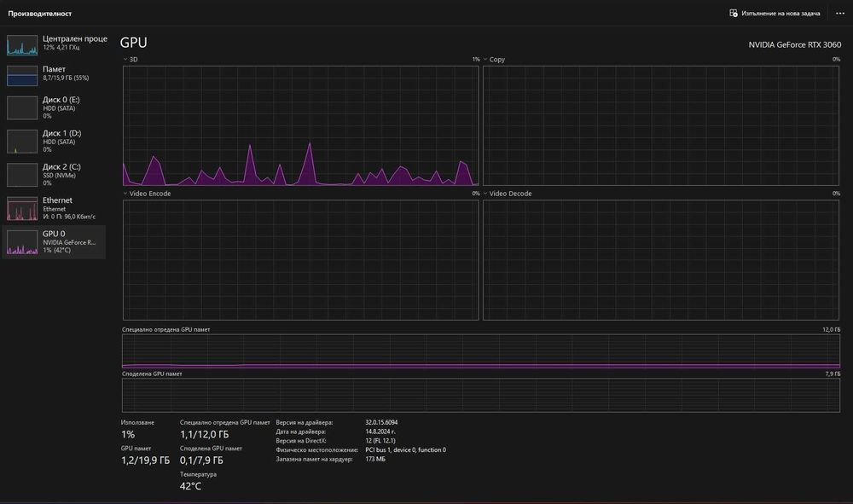Open the three-dot more options menu

[x=839, y=14]
